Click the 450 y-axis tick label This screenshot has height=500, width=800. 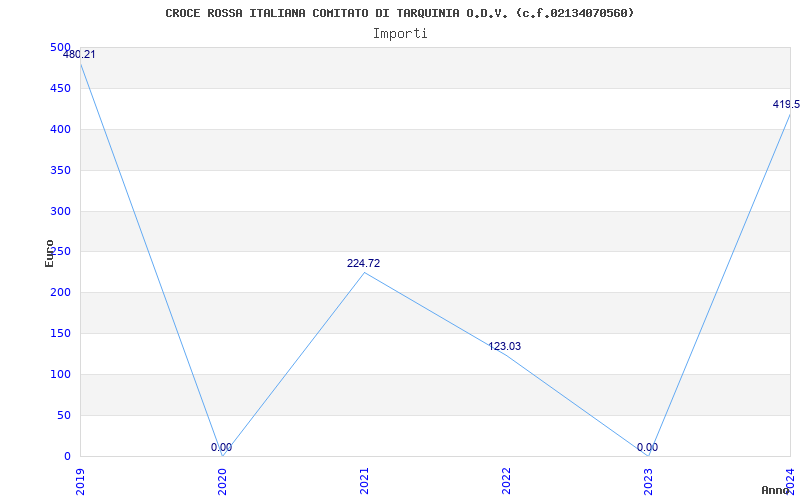[x=60, y=89]
